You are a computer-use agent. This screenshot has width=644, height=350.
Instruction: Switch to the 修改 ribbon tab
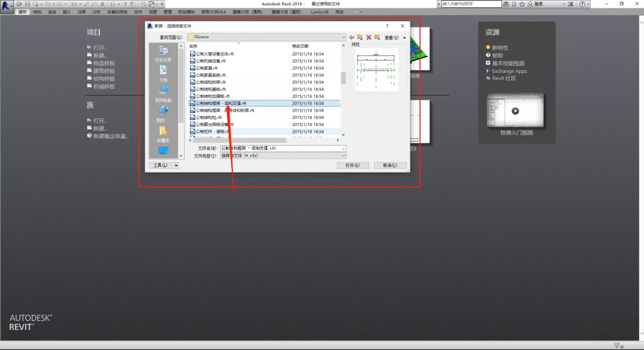tap(340, 12)
